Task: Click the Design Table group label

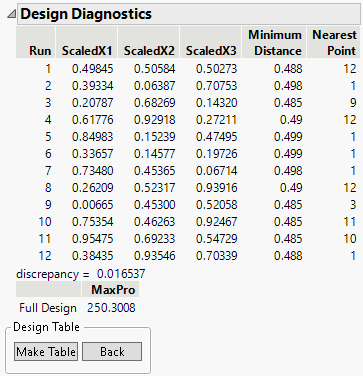Action: (x=46, y=327)
